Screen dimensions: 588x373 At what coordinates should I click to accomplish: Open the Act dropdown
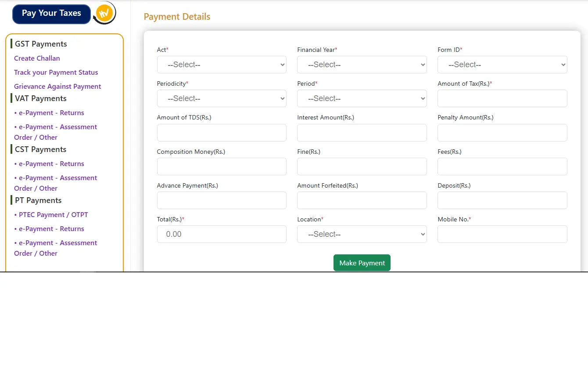tap(221, 65)
